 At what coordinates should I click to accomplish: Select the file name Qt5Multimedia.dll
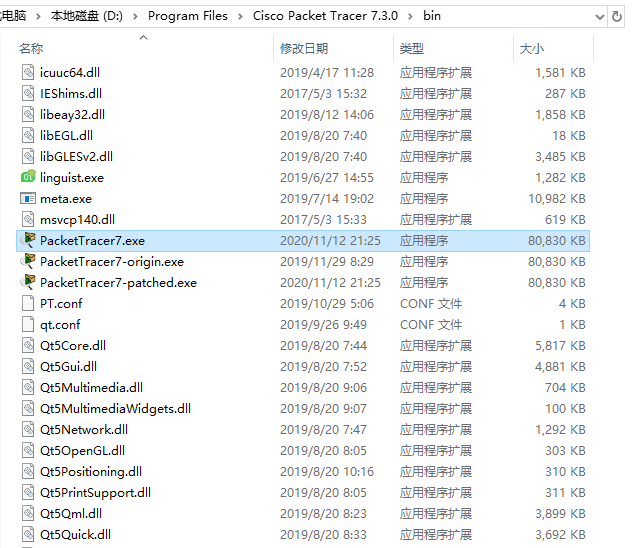pos(91,388)
